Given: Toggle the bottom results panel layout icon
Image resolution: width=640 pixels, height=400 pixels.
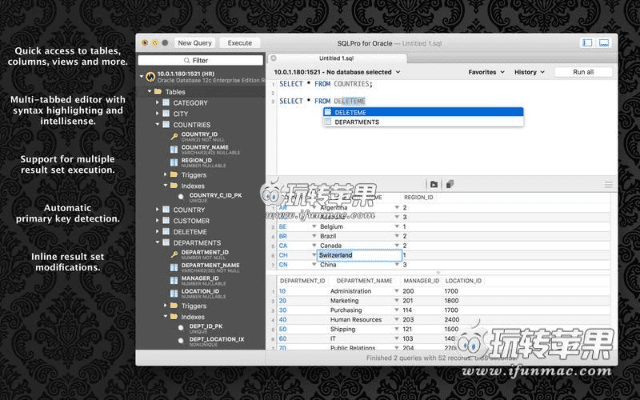Looking at the screenshot, I should coord(608,43).
